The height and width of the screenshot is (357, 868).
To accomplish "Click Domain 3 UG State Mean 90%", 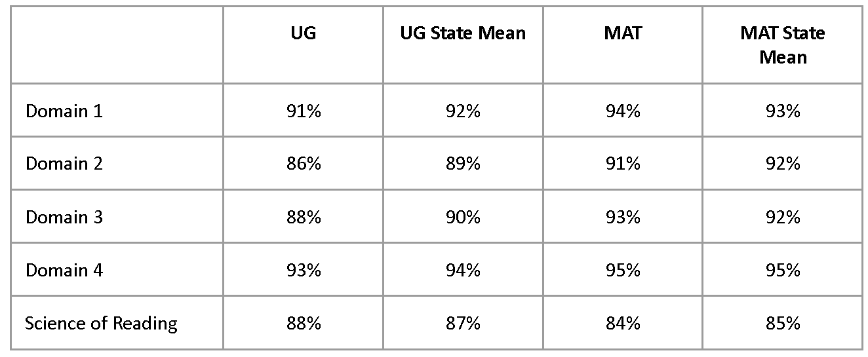I will (x=463, y=217).
